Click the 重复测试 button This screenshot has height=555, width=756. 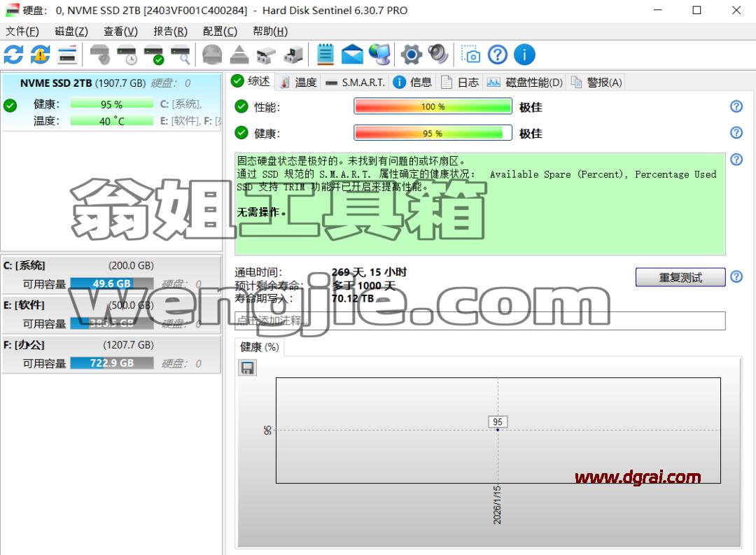[680, 277]
